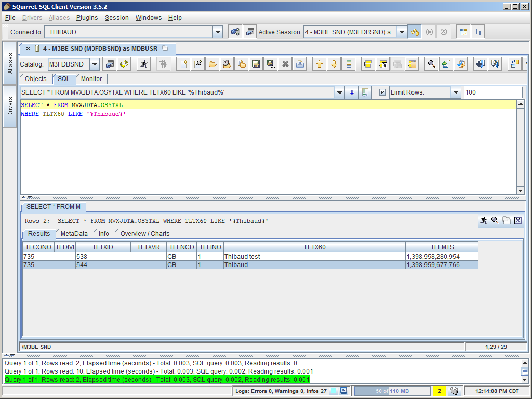Switch to the MetaData tab
532x399 pixels.
(74, 234)
